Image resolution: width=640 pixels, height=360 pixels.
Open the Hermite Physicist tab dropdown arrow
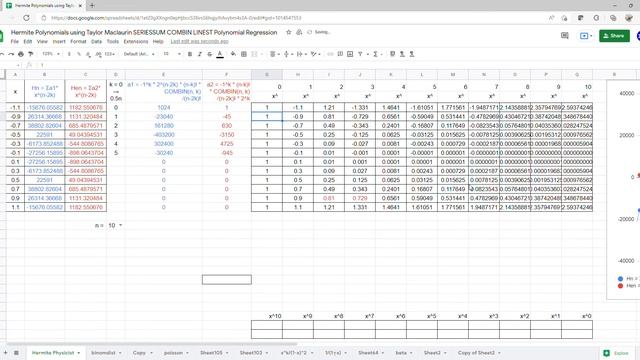(x=78, y=353)
